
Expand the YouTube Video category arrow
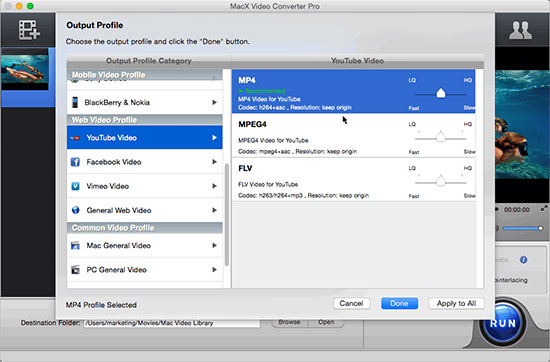214,138
